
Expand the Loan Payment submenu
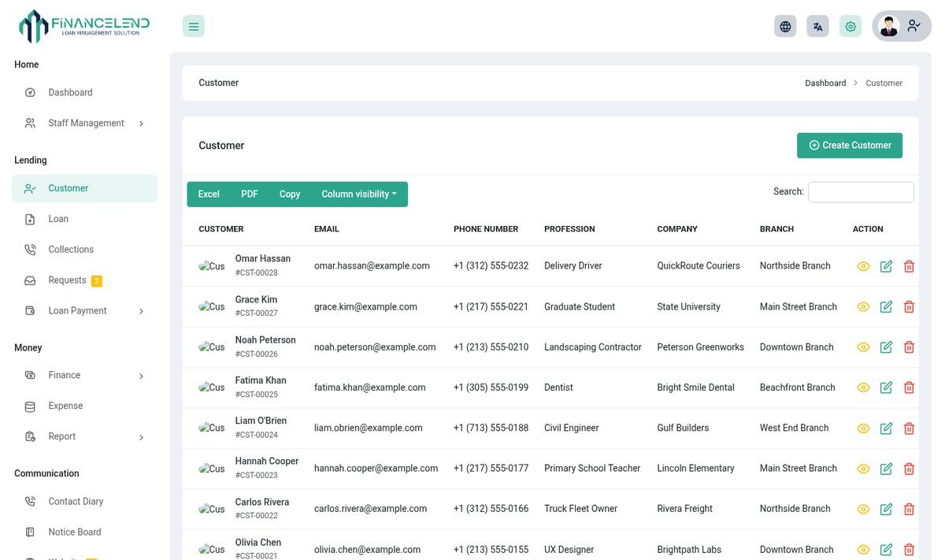pos(84,310)
